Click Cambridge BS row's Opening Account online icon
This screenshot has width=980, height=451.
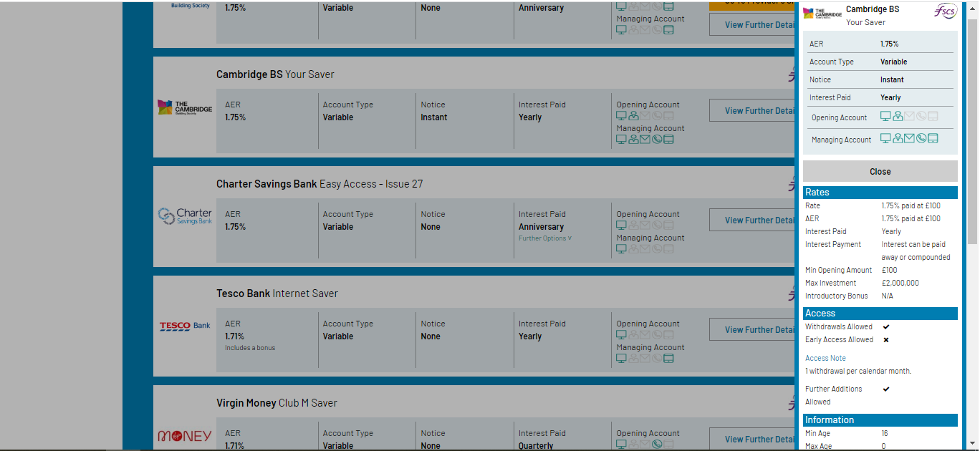(x=622, y=115)
